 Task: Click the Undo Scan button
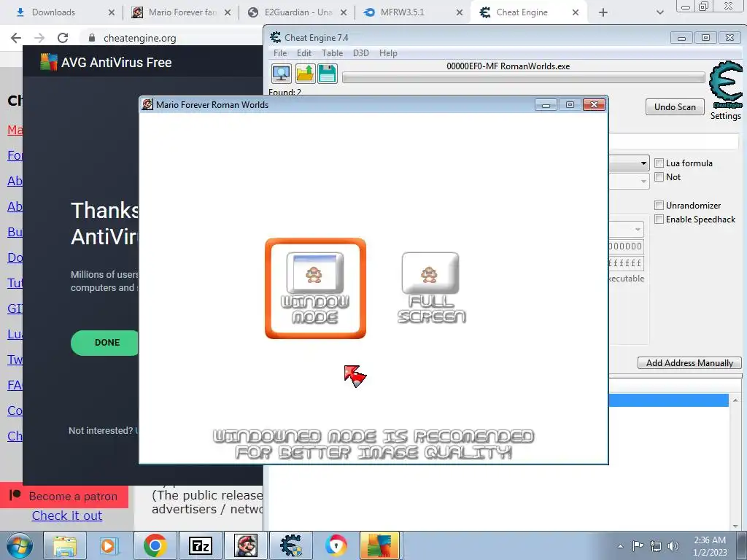pos(675,106)
